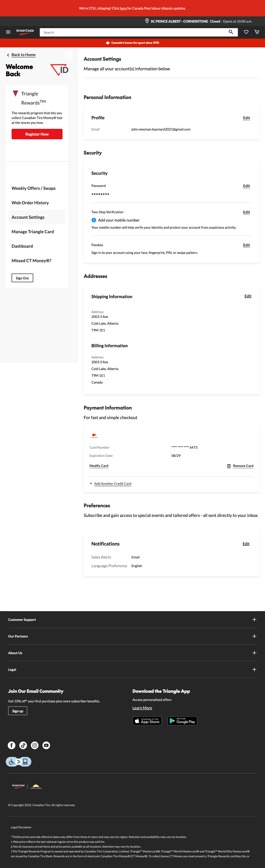265x868 pixels.
Task: Click inside the Search field
Action: coord(135,32)
